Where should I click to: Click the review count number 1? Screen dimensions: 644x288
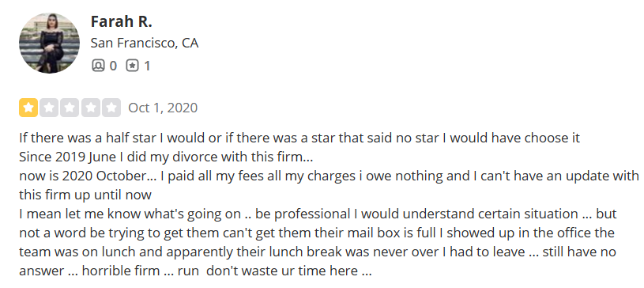[147, 66]
